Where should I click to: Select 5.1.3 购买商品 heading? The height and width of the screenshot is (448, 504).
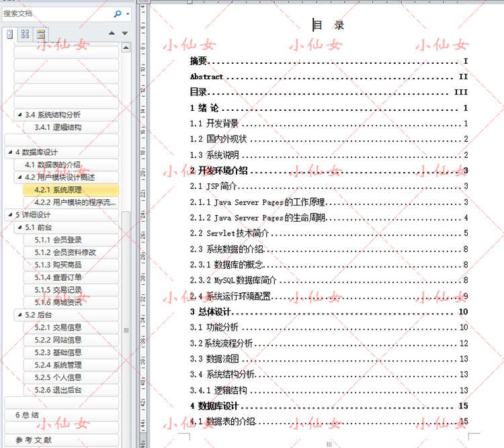point(71,265)
